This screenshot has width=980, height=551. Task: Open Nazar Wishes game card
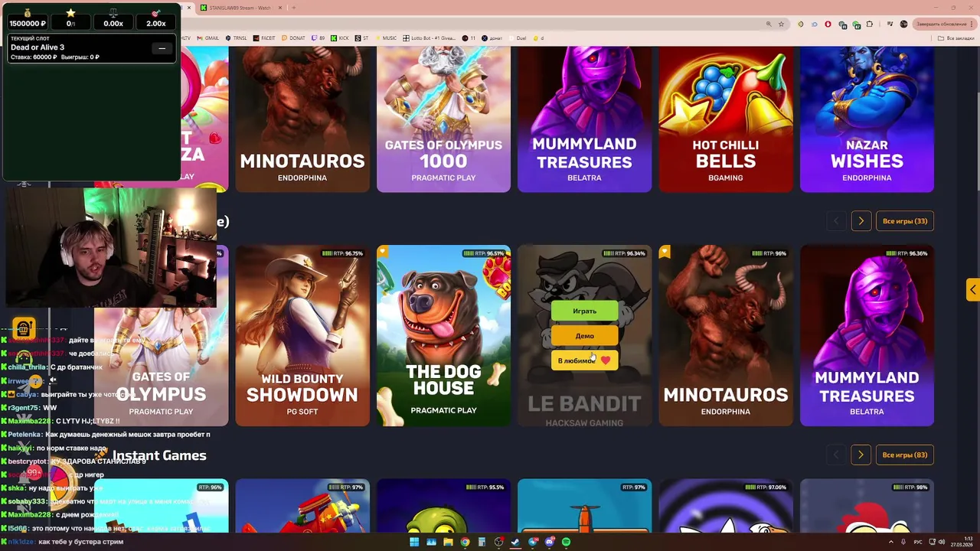pos(867,119)
